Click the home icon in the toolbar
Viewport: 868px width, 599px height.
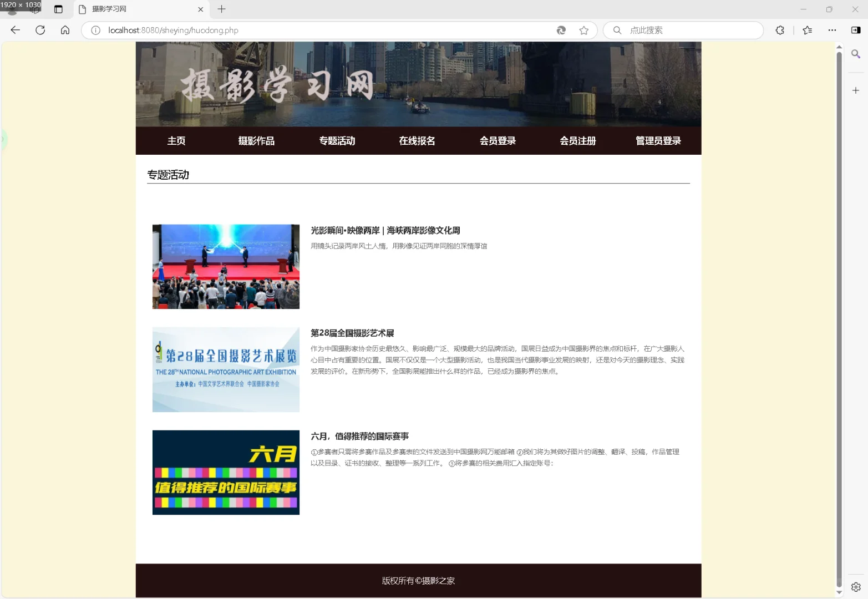click(65, 30)
